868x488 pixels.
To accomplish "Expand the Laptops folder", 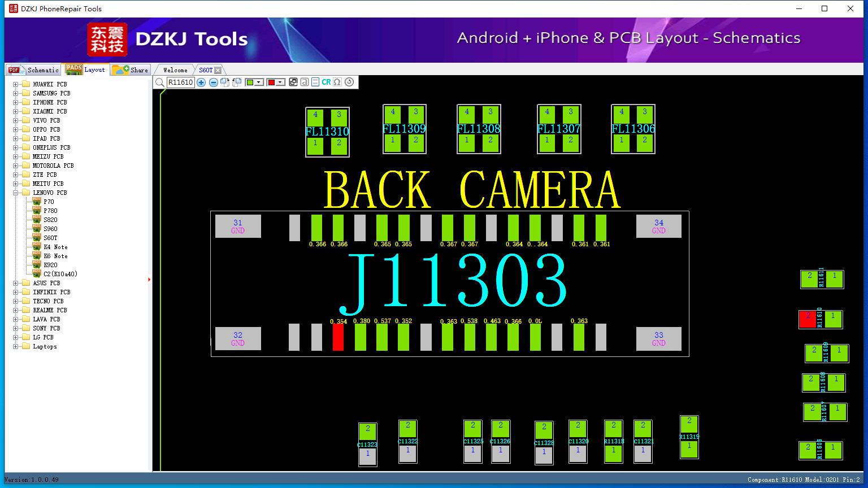I will pos(16,346).
